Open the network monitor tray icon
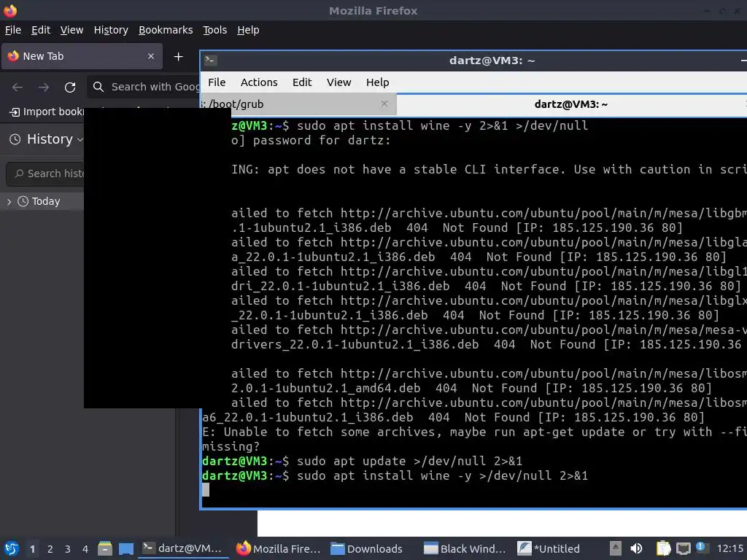 [x=683, y=548]
